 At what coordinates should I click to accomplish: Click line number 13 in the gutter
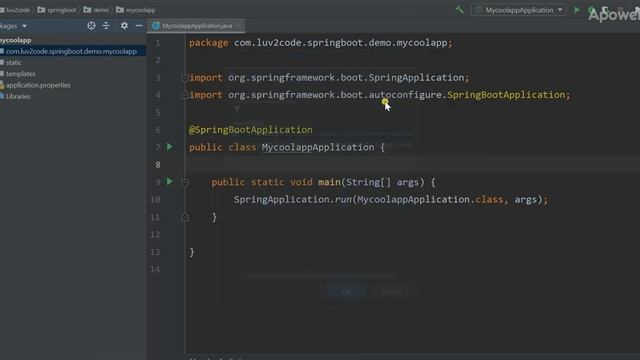pos(155,252)
